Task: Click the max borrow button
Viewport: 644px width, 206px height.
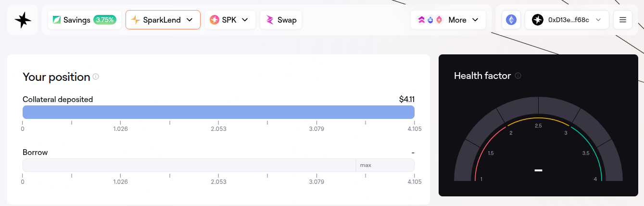Action: (x=366, y=165)
